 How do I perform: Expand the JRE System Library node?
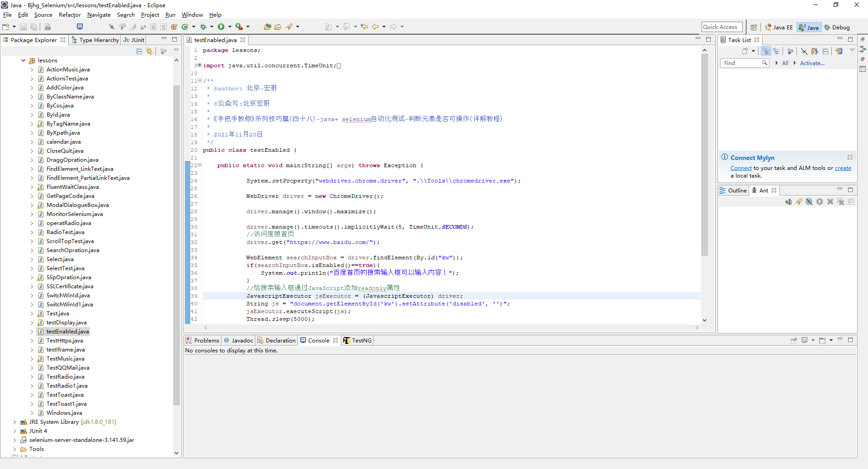pyautogui.click(x=15, y=422)
